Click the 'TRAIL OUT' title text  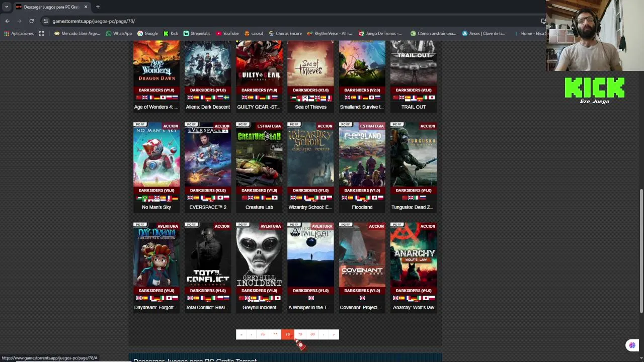414,107
